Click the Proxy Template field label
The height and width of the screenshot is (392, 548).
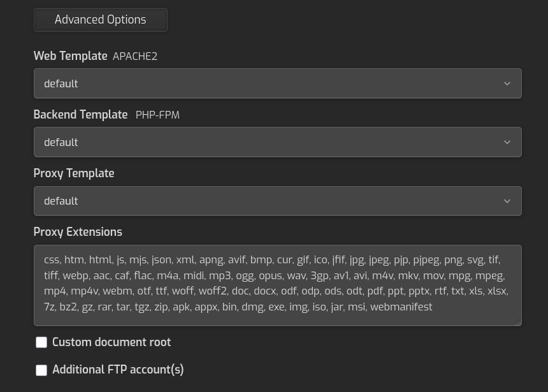pos(74,173)
